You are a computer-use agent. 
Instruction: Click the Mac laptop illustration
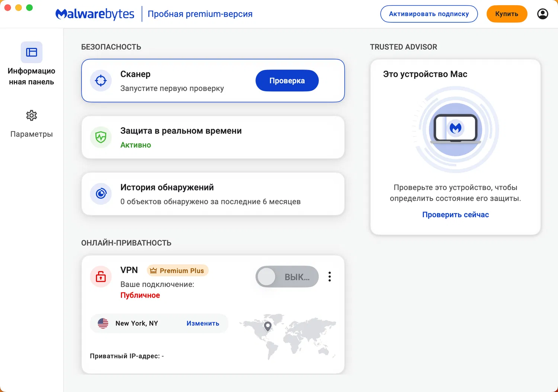click(x=456, y=129)
